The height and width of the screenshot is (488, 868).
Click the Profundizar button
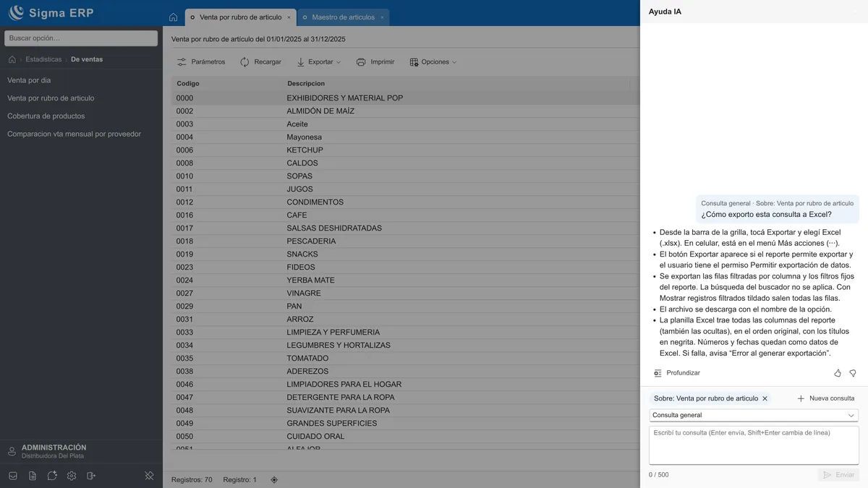tap(677, 373)
